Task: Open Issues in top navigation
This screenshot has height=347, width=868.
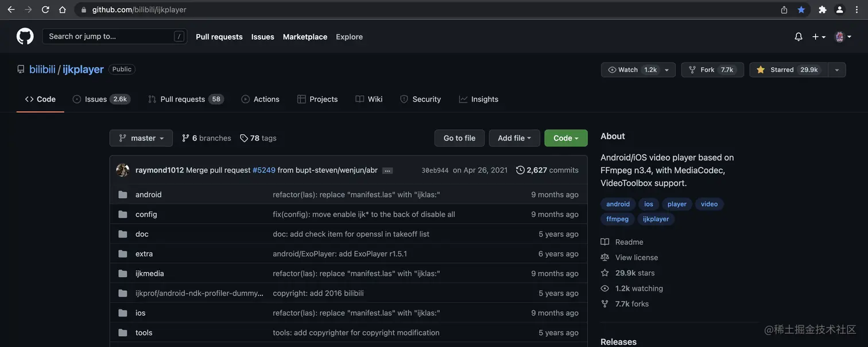Action: (x=263, y=37)
